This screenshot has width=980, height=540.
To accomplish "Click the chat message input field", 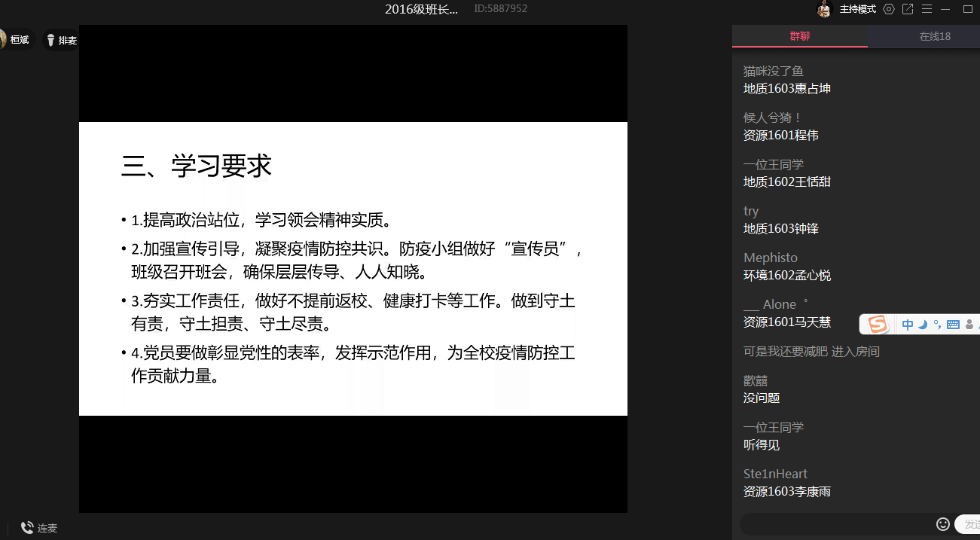I will click(x=836, y=523).
